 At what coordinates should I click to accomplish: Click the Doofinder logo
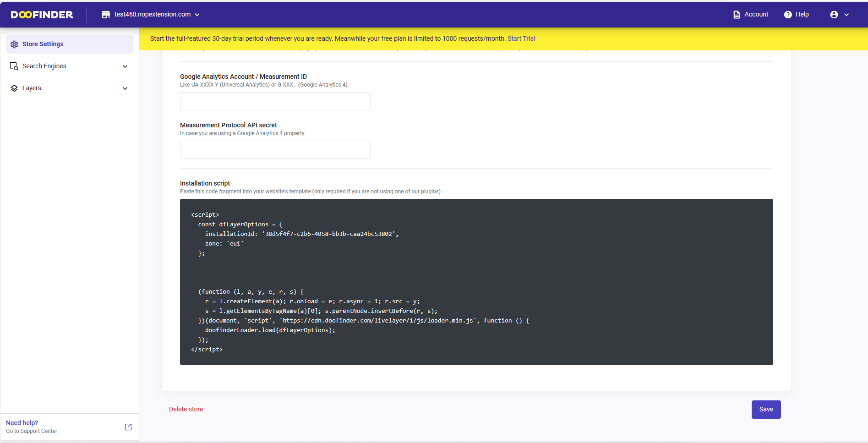point(42,15)
